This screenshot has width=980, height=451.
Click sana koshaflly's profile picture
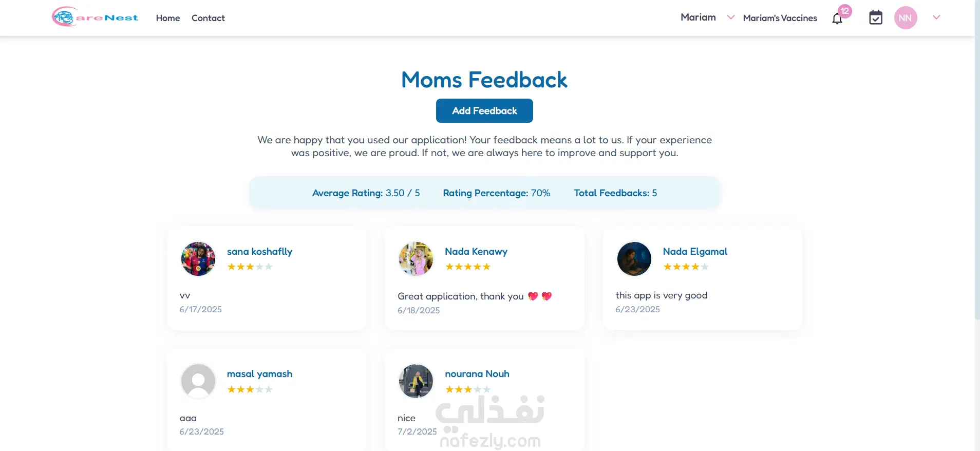click(198, 259)
